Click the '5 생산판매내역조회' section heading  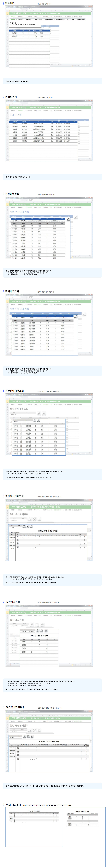pos(13,391)
